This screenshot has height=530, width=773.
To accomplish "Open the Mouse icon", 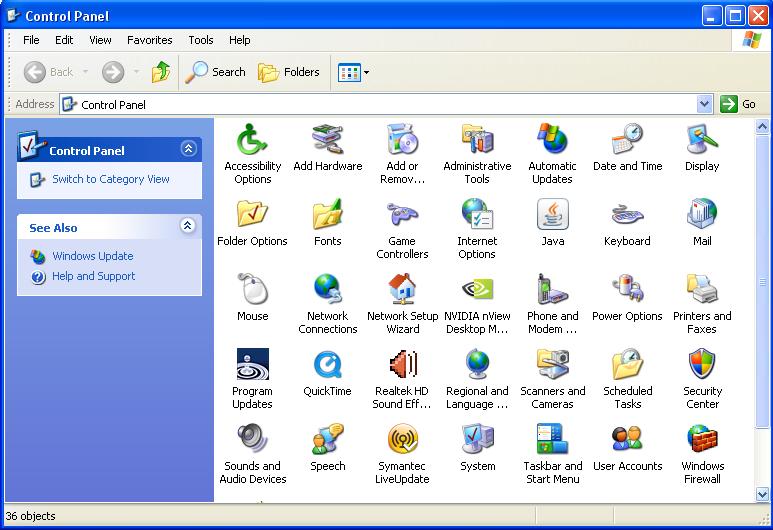I will (x=252, y=289).
